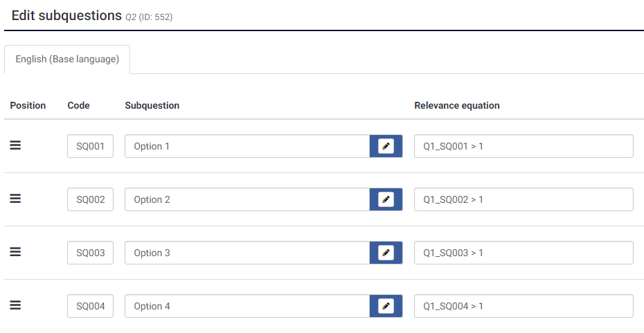
Task: Click the drag handle for SQ004 row
Action: [x=15, y=305]
